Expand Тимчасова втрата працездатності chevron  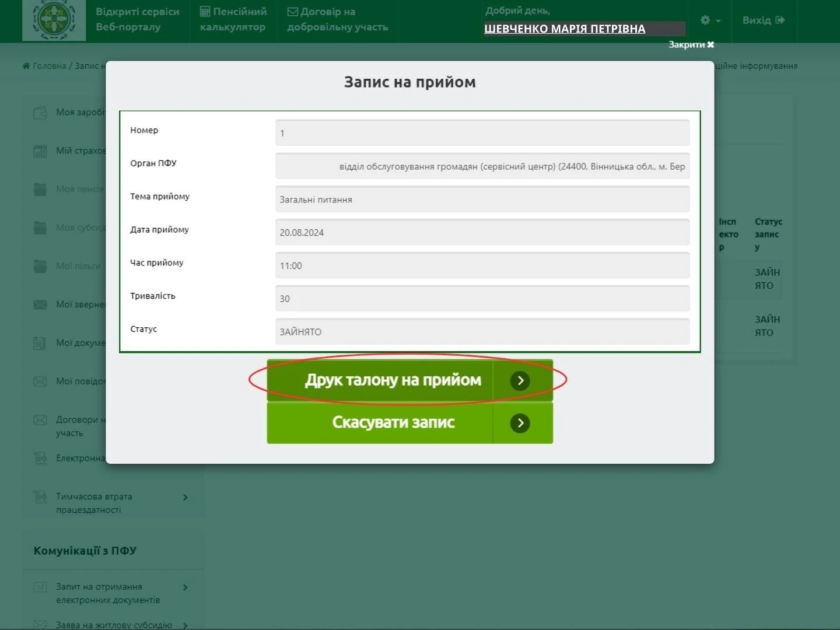pyautogui.click(x=185, y=498)
